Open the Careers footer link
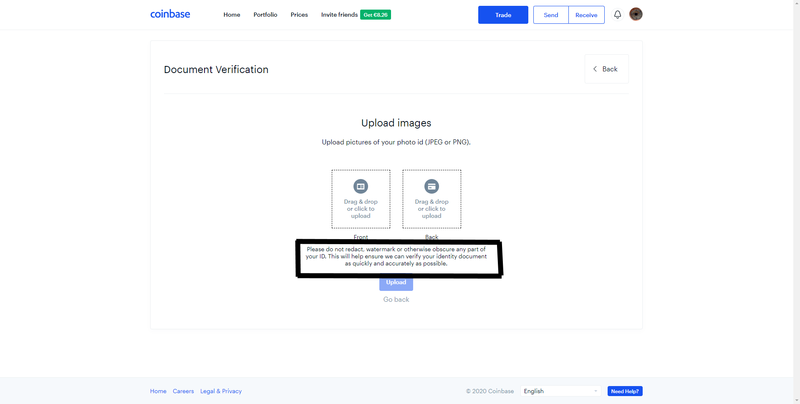800x404 pixels. (x=183, y=391)
